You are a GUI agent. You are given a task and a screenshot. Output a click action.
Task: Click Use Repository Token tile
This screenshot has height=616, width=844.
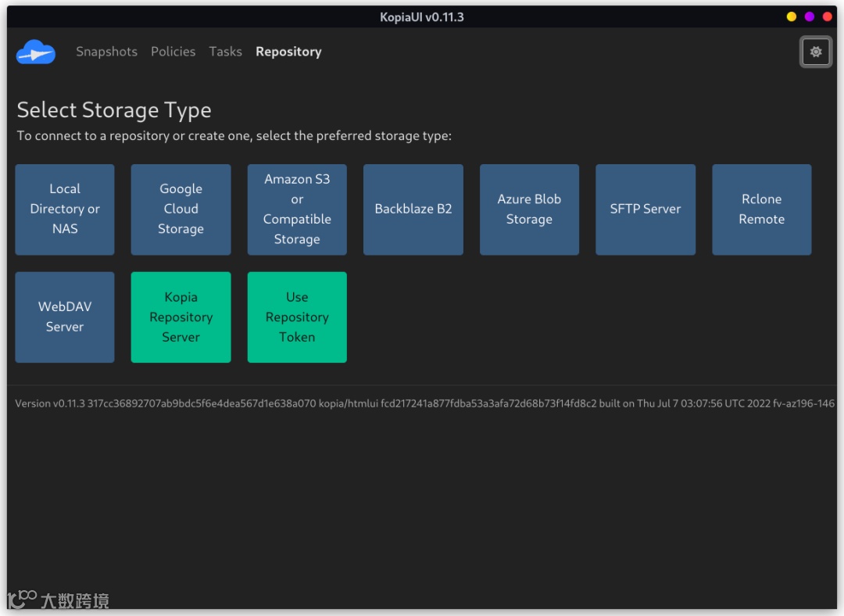click(297, 317)
